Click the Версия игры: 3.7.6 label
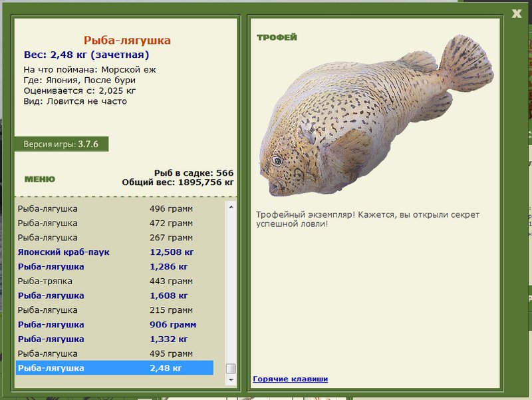This screenshot has width=532, height=400. [x=61, y=144]
